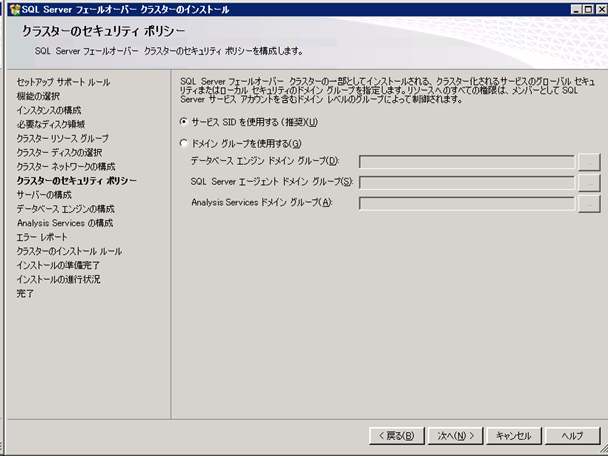Minimize the installer window
Screen dimensions: 608x456
(577, 9)
